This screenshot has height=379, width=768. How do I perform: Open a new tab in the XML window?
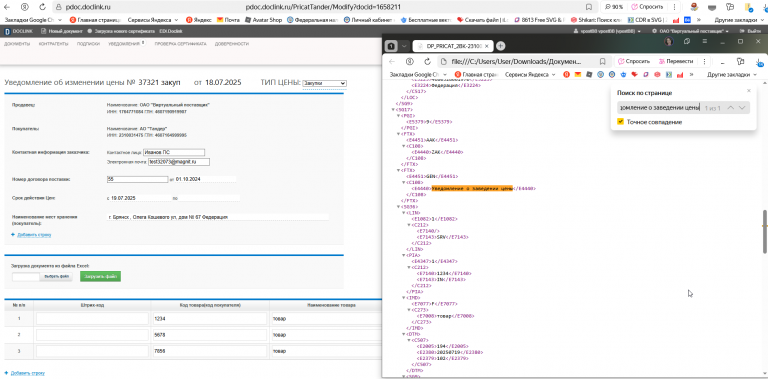[500, 46]
